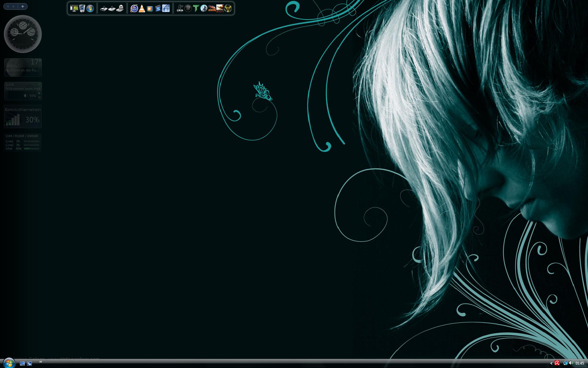This screenshot has width=588, height=368.
Task: Open the Windows Start menu orb
Action: (x=9, y=363)
